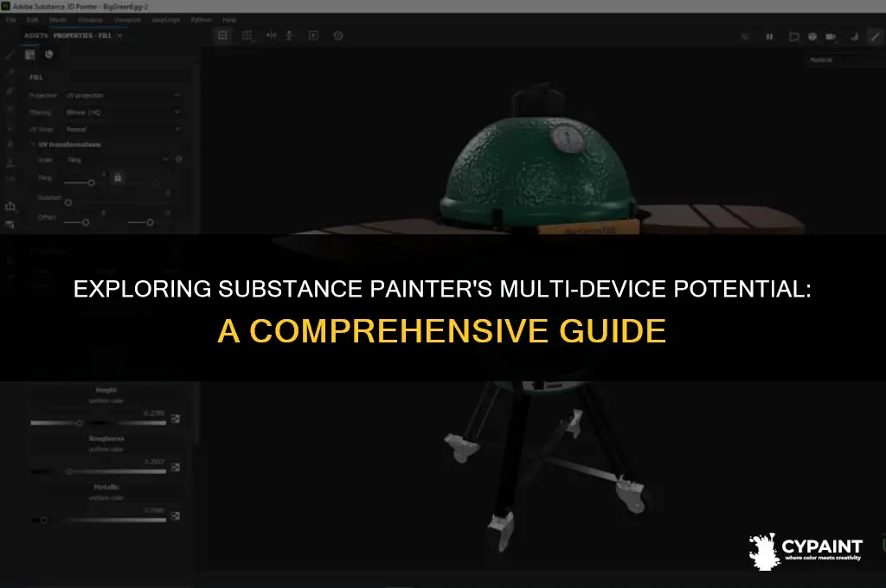Click the icon right of Metallic slider

(x=176, y=515)
